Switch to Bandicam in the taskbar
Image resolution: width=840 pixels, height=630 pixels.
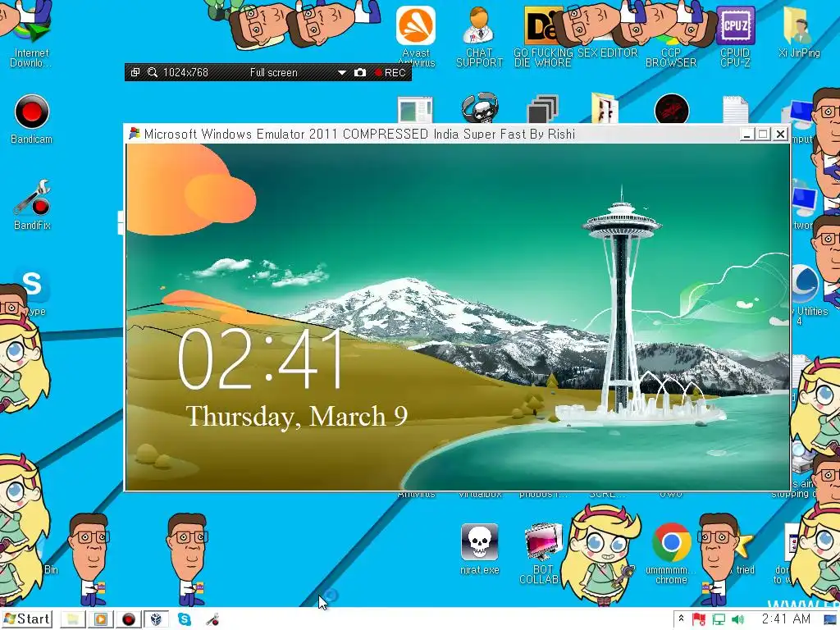[129, 620]
